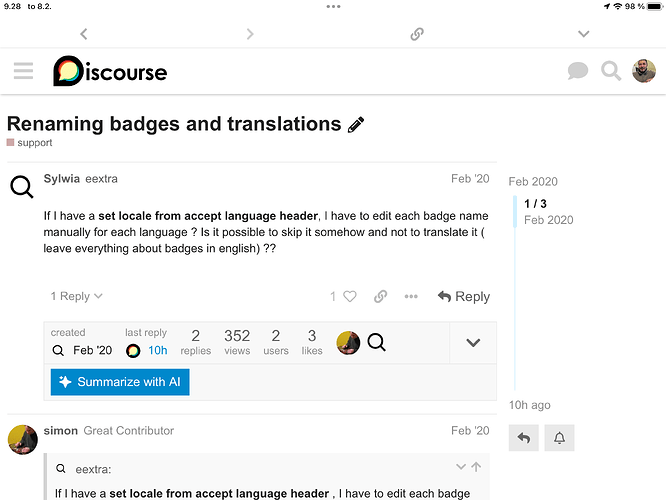Tap the 3 likes statistic
The width and height of the screenshot is (666, 500).
[x=312, y=342]
